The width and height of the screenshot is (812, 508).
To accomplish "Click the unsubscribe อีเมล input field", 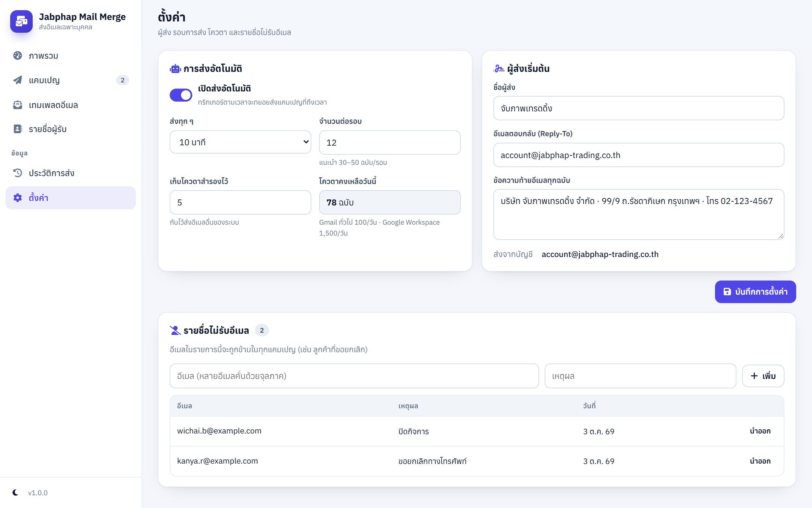I will [354, 376].
